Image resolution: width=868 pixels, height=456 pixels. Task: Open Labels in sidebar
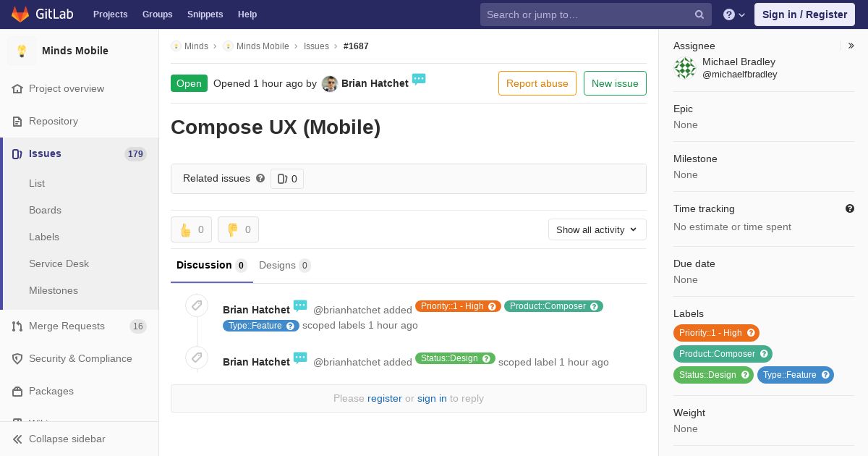[x=44, y=237]
